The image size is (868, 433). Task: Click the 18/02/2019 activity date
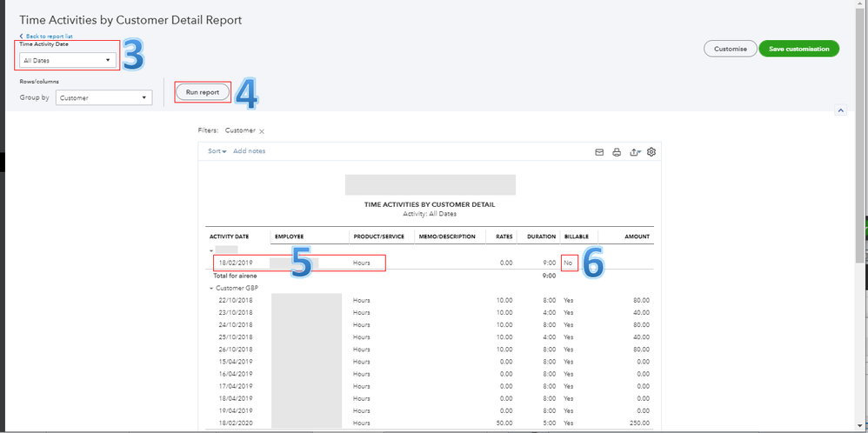[237, 263]
